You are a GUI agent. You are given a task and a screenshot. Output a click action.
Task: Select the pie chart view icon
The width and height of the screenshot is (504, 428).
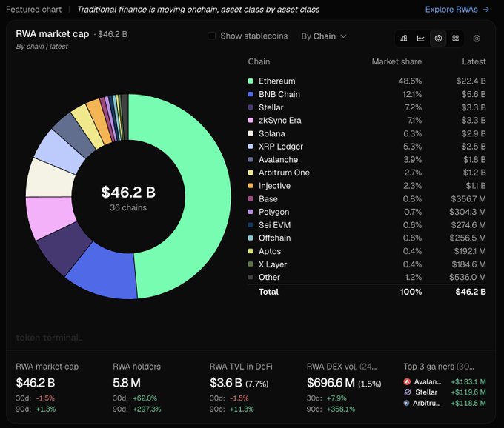438,39
